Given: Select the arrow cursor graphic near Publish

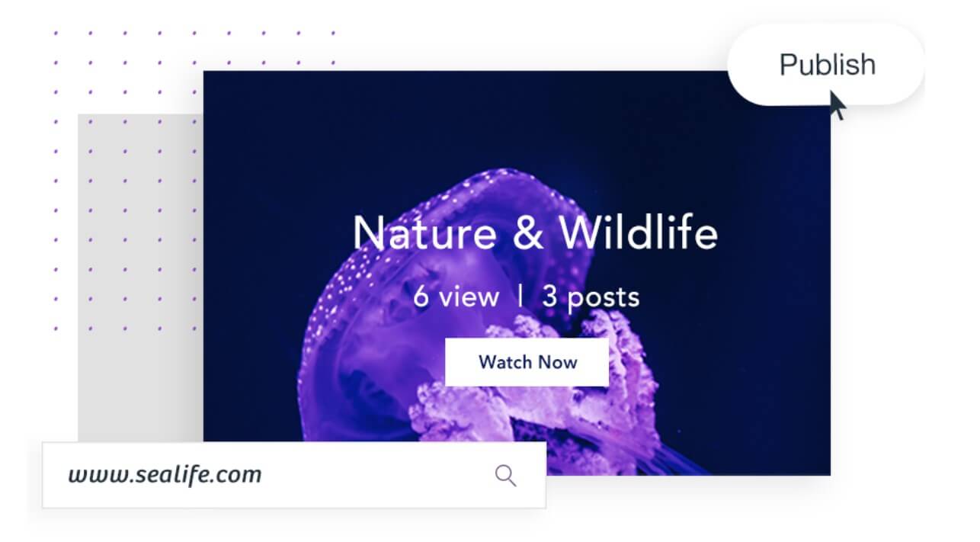Looking at the screenshot, I should (x=837, y=104).
